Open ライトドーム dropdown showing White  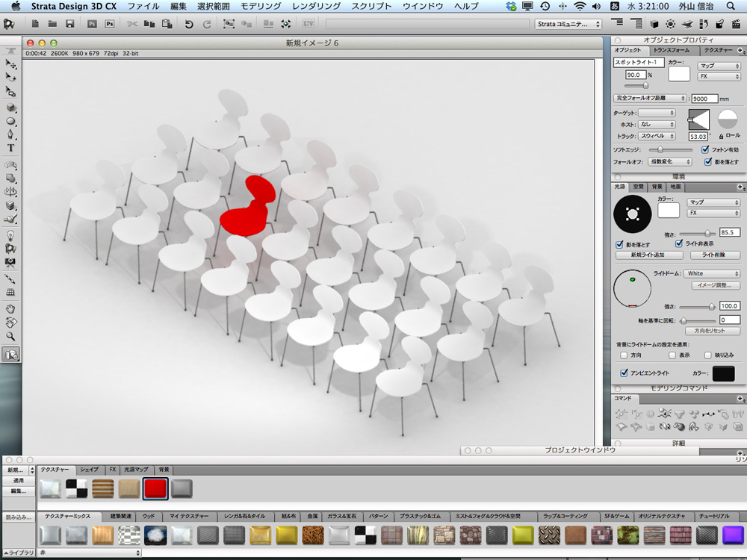pos(712,274)
